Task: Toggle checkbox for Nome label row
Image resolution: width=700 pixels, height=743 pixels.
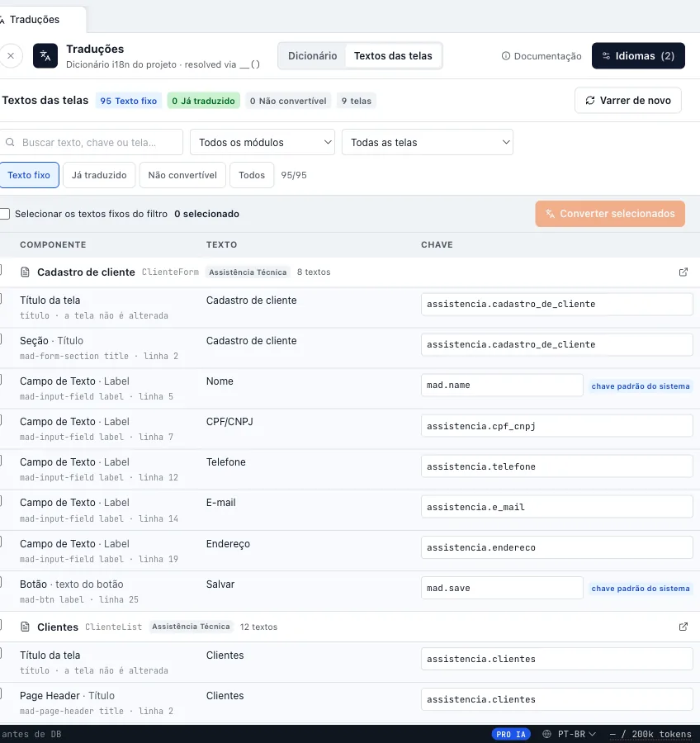Action: pyautogui.click(x=1, y=379)
